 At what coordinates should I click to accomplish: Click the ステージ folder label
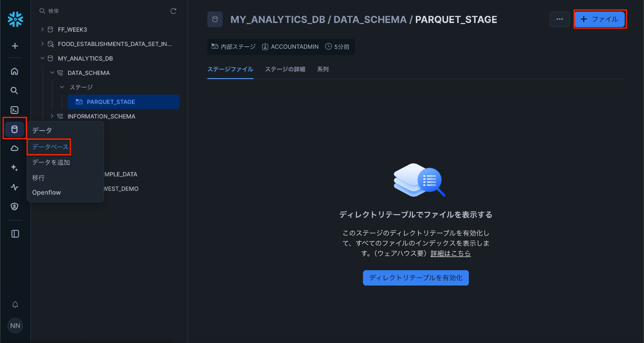pos(81,87)
